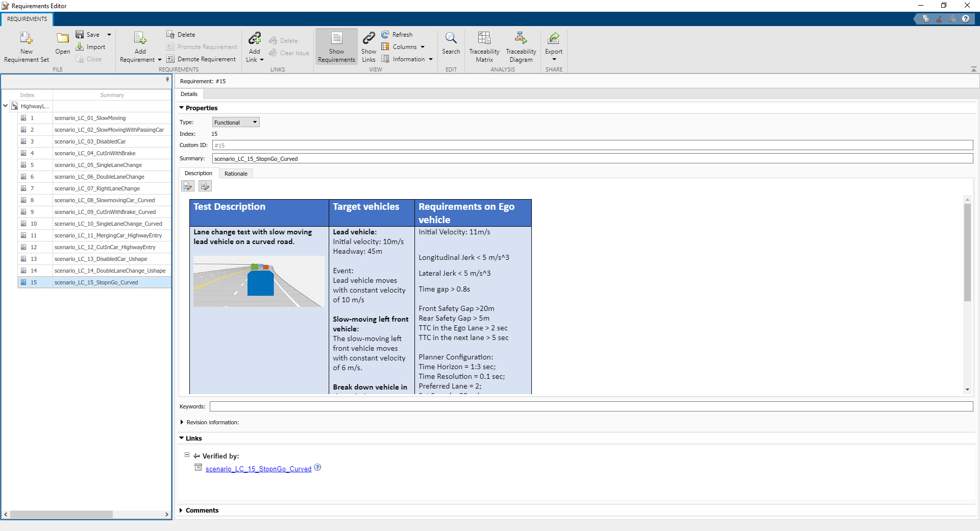The width and height of the screenshot is (980, 531).
Task: Click the description pane vertical scrollbar thumb
Action: tap(967, 252)
